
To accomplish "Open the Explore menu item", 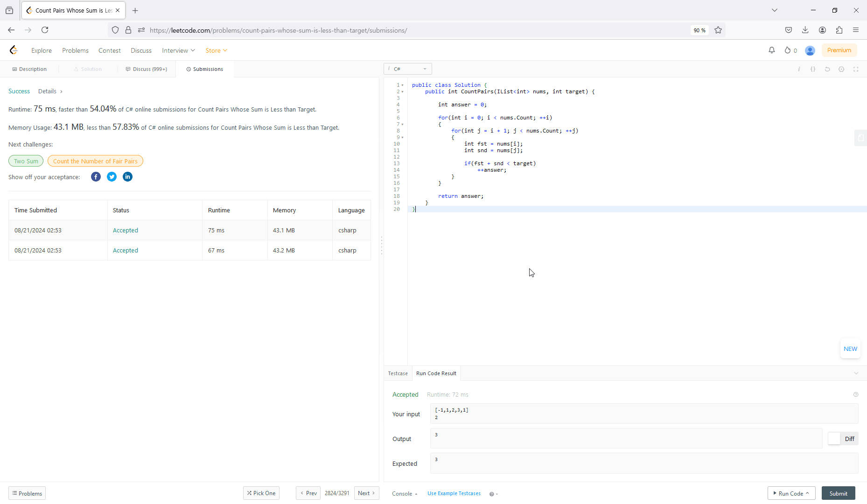I will [x=42, y=50].
